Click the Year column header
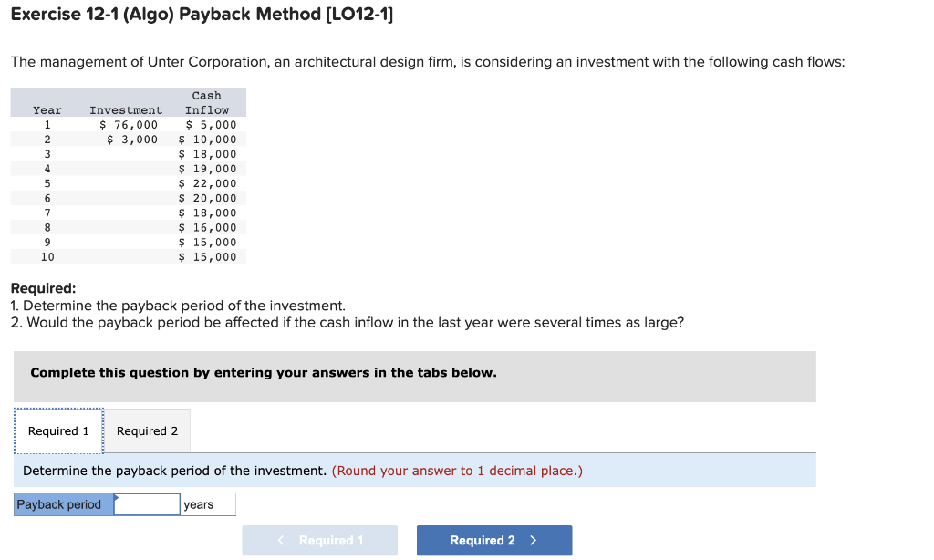This screenshot has width=934, height=560. (x=47, y=109)
